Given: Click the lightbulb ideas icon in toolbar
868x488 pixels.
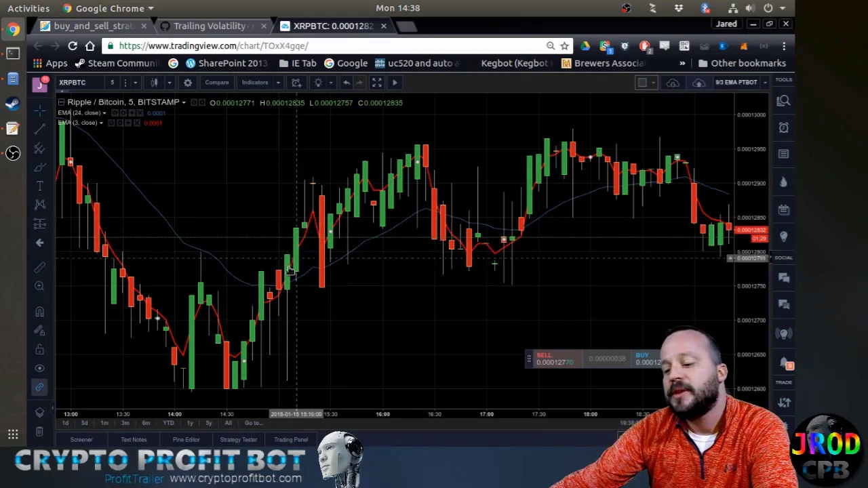Looking at the screenshot, I should pos(318,83).
